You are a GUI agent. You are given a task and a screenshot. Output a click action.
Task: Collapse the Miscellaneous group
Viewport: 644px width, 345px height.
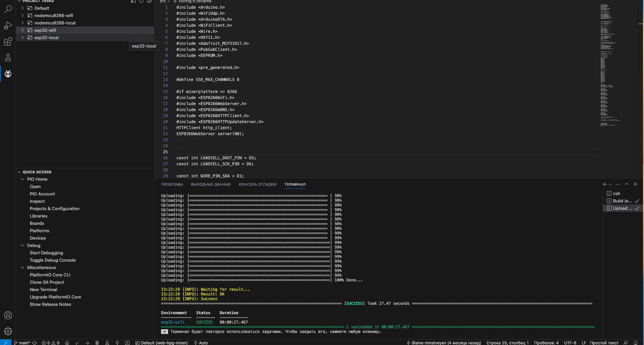click(x=22, y=268)
